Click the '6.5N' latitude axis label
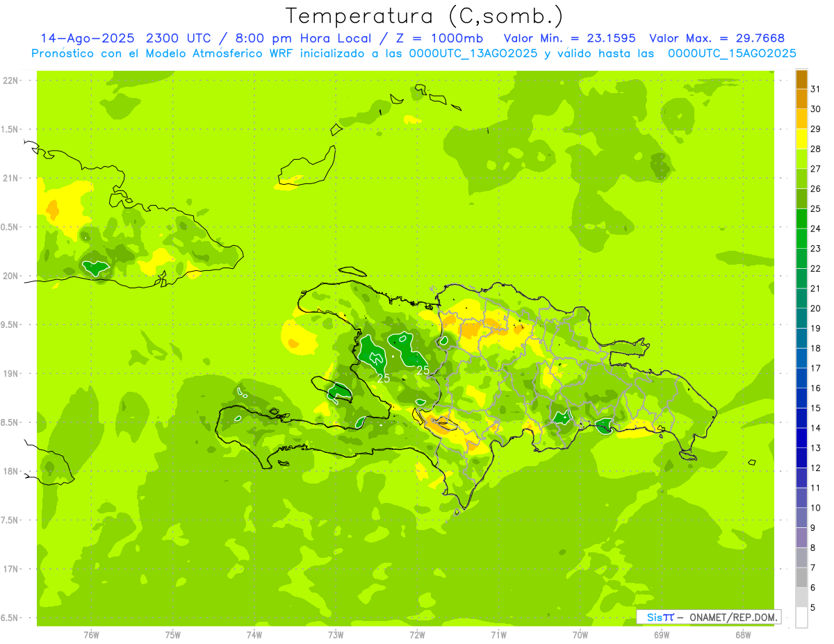Viewport: 834px width, 644px height. click(10, 618)
